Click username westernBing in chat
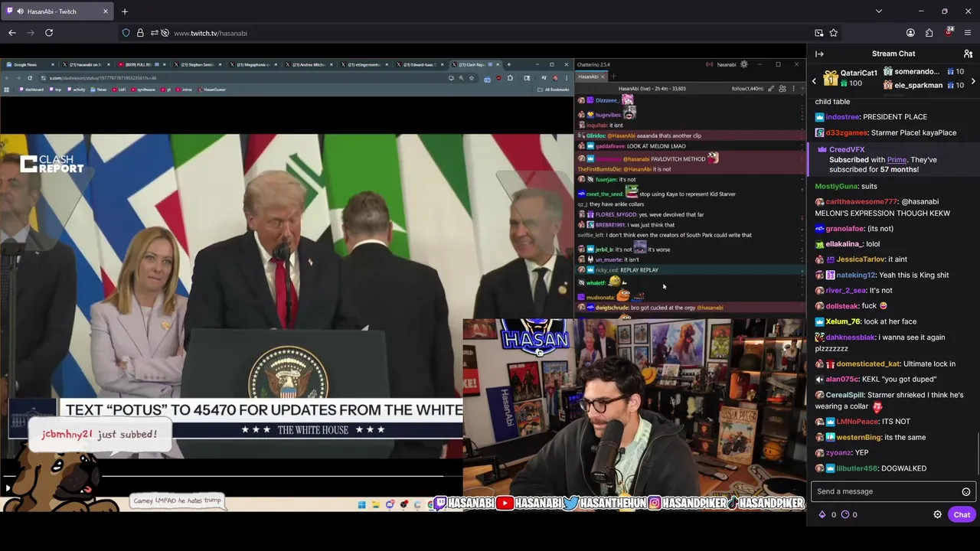The height and width of the screenshot is (551, 980). coord(859,437)
